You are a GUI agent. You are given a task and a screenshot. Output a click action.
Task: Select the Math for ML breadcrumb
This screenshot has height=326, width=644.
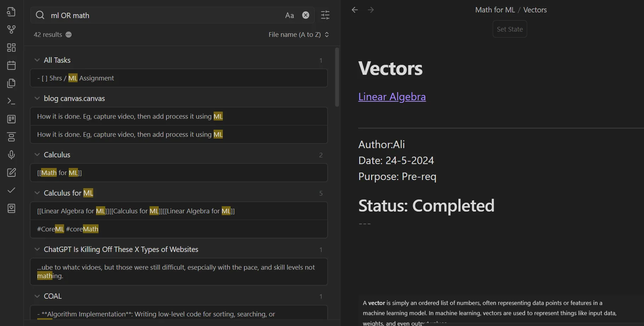[x=495, y=10]
